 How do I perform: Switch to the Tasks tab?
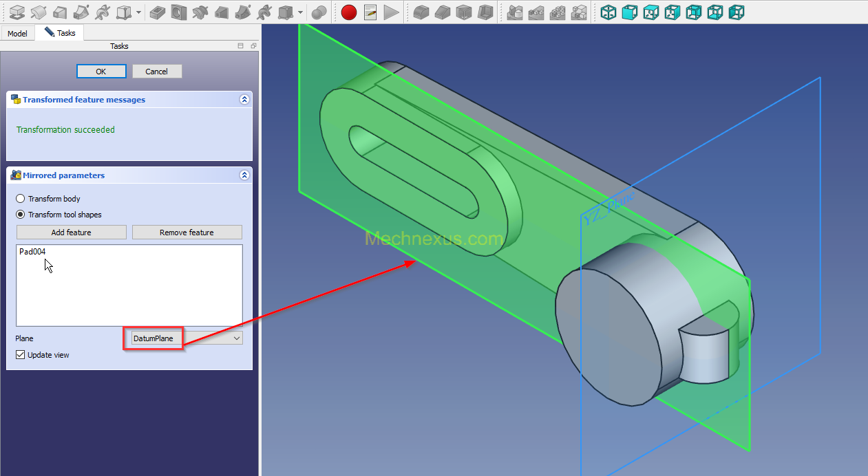tap(60, 32)
